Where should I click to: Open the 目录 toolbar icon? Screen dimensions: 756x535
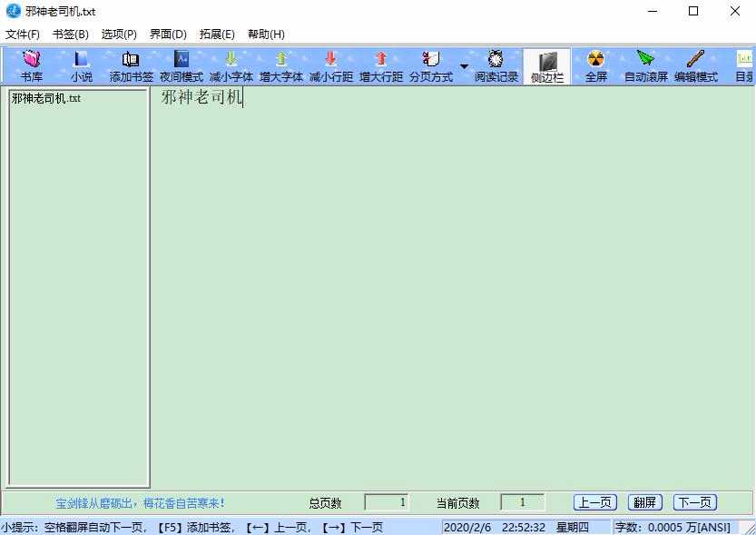click(743, 66)
